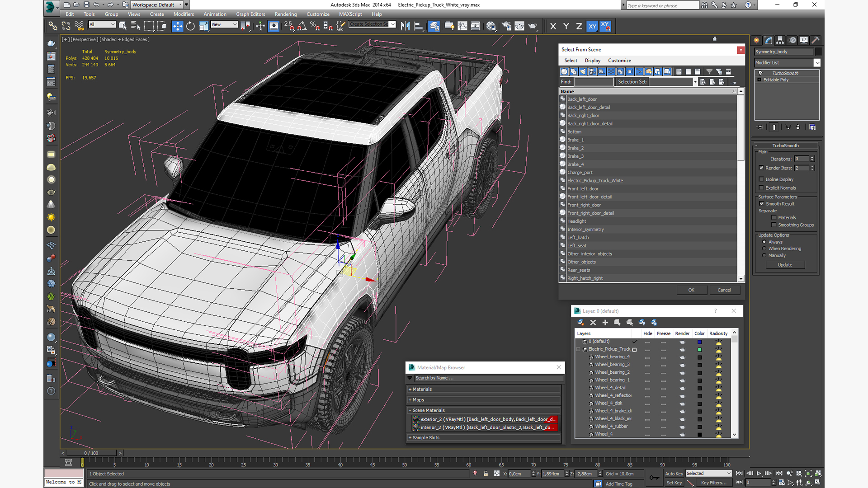Toggle Display Cameras filter in Select From Scene
868x488 pixels.
pyautogui.click(x=592, y=71)
